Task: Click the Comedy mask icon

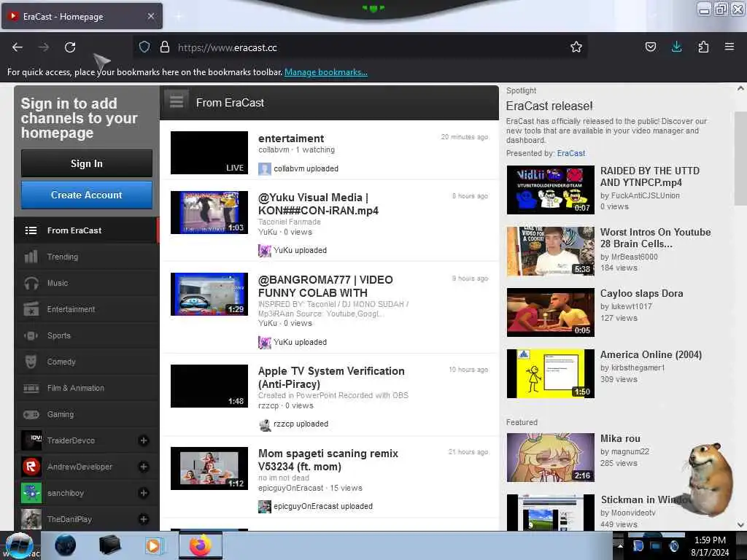Action: pyautogui.click(x=31, y=362)
